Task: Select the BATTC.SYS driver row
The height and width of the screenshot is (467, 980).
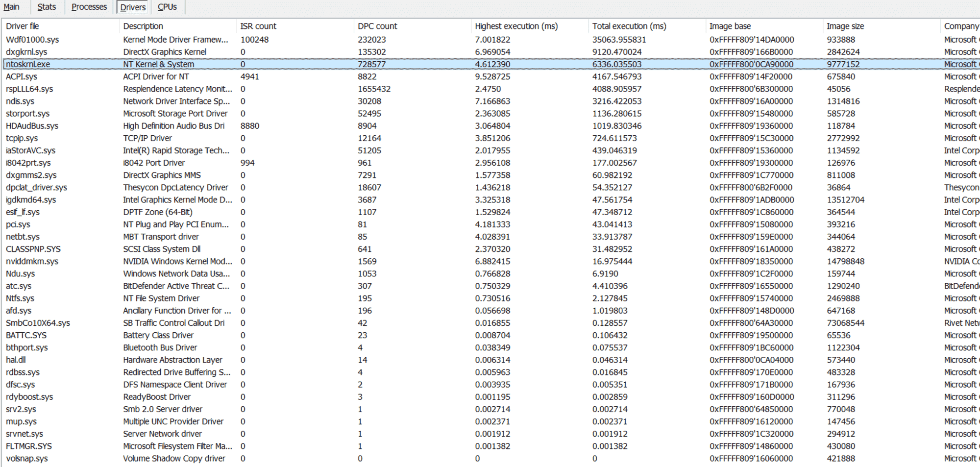Action: [491, 335]
